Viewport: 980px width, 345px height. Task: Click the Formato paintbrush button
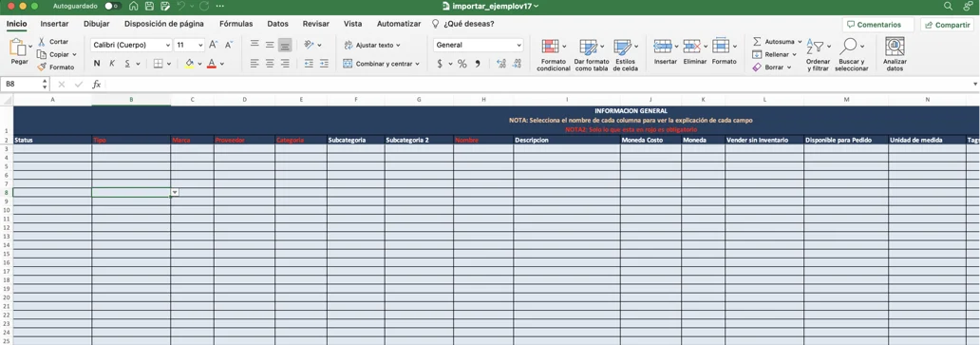[55, 67]
